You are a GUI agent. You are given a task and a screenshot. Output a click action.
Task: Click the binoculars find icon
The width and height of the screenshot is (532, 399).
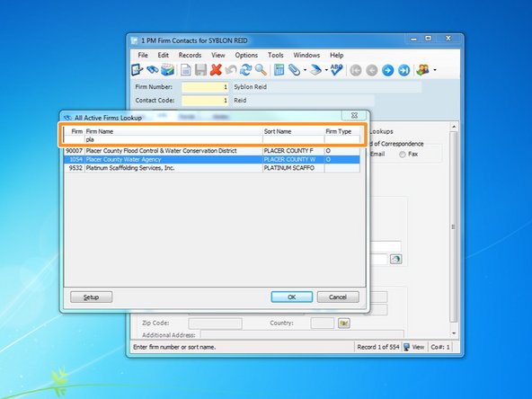(153, 70)
